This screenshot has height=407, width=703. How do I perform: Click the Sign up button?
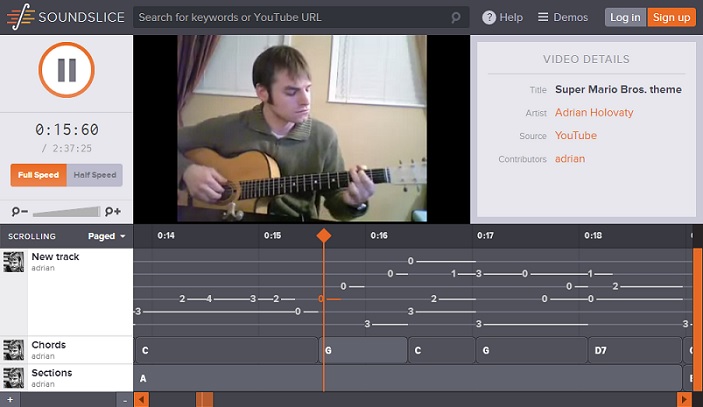pyautogui.click(x=672, y=17)
